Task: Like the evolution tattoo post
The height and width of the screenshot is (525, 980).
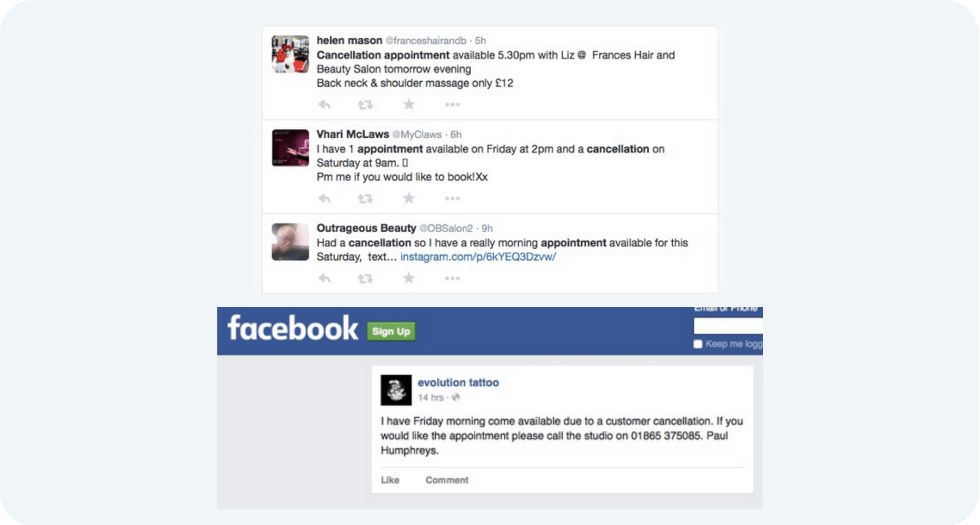Action: (x=390, y=480)
